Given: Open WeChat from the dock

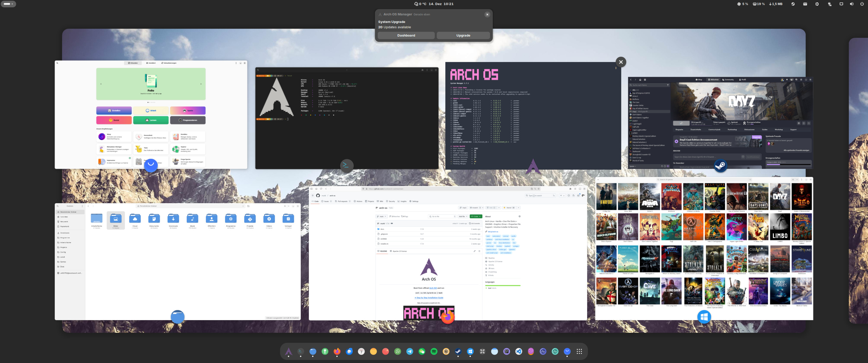Looking at the screenshot, I should coord(422,352).
